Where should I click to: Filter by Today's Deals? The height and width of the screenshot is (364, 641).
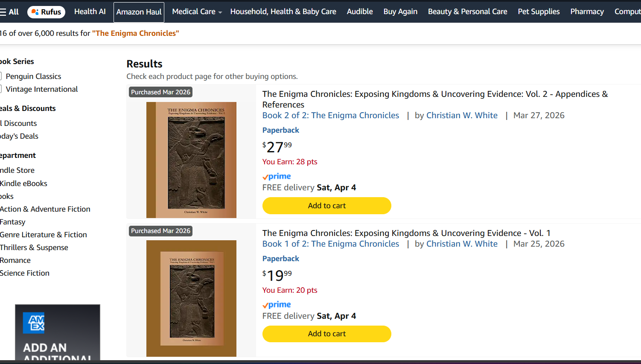pos(19,136)
